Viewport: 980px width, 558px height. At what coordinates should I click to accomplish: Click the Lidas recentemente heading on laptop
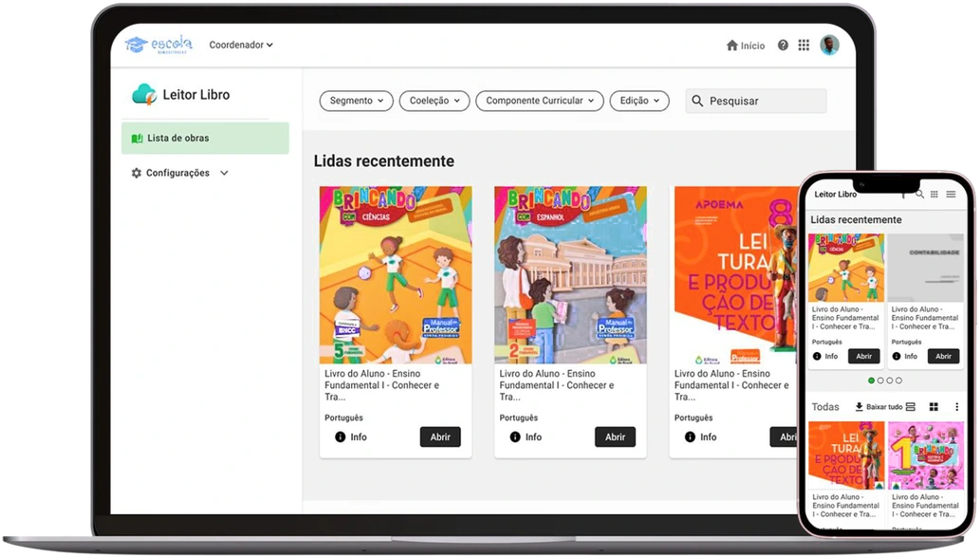pos(384,161)
